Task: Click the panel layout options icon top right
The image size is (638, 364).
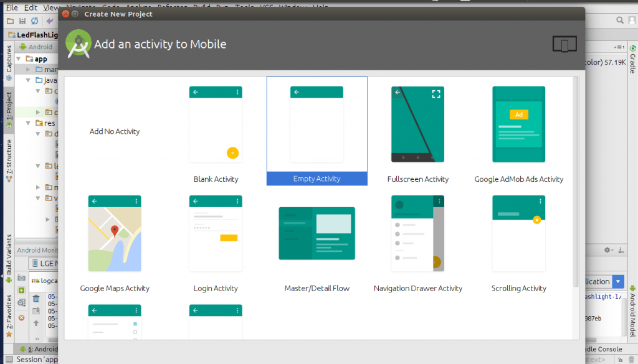Action: pos(619,47)
